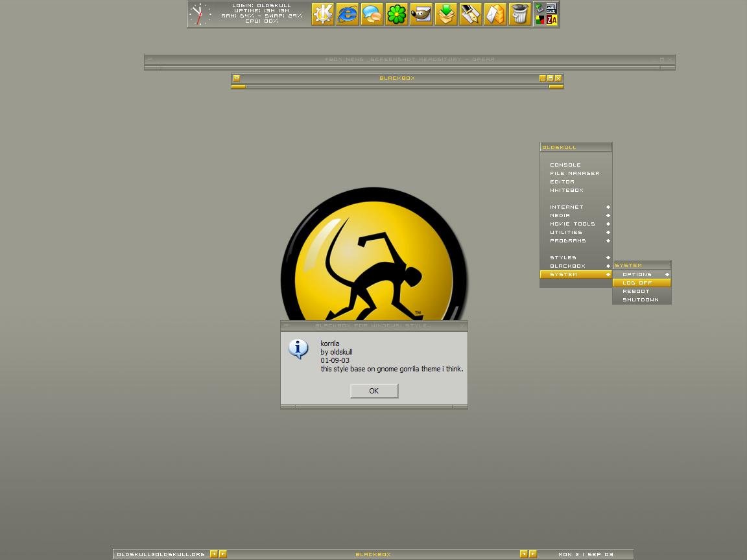The width and height of the screenshot is (747, 560).
Task: Click OK in the style dialog
Action: point(374,391)
